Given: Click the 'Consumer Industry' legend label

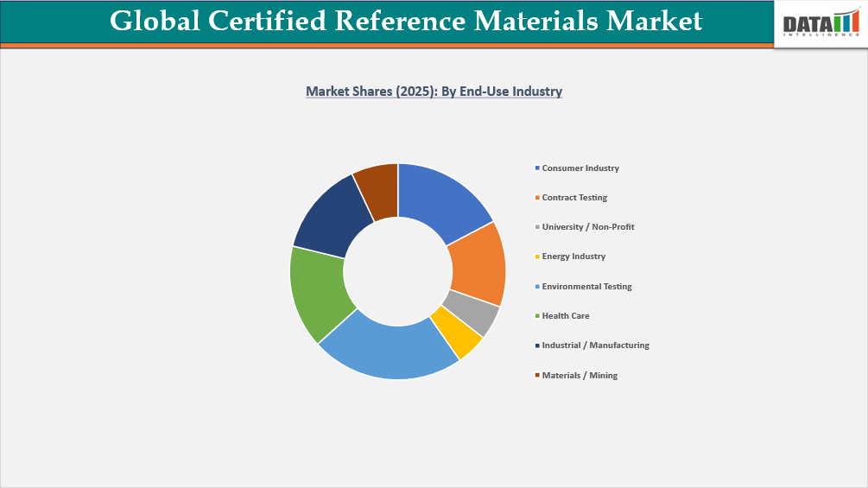Looking at the screenshot, I should click(x=580, y=168).
